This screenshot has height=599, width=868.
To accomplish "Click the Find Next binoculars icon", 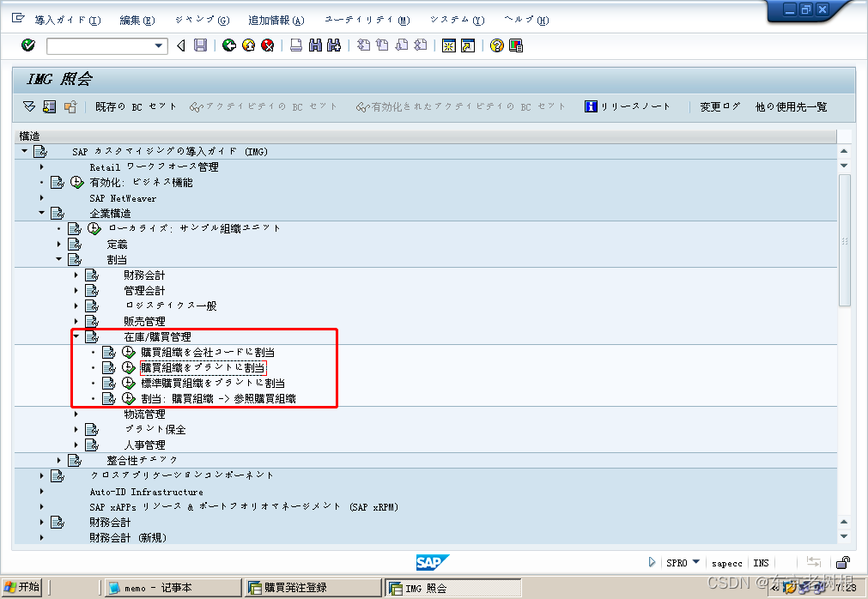I will (x=334, y=45).
